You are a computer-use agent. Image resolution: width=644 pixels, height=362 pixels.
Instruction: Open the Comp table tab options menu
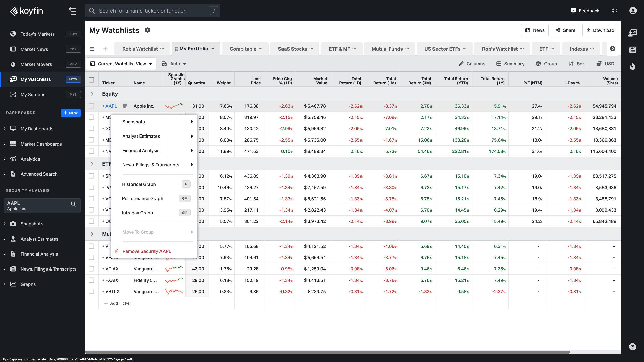coord(261,49)
